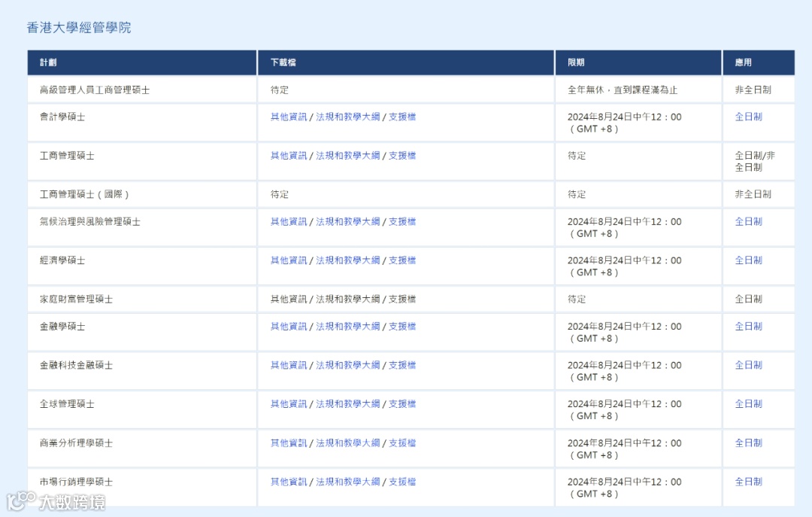This screenshot has height=517, width=812.
Task: Select 會計學碩士 program name cell
Action: point(62,117)
